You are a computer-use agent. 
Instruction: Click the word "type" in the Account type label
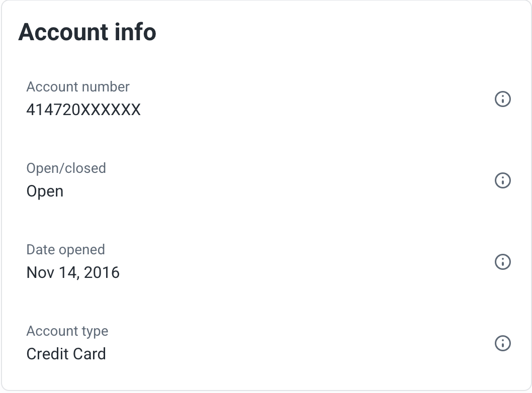pos(95,332)
